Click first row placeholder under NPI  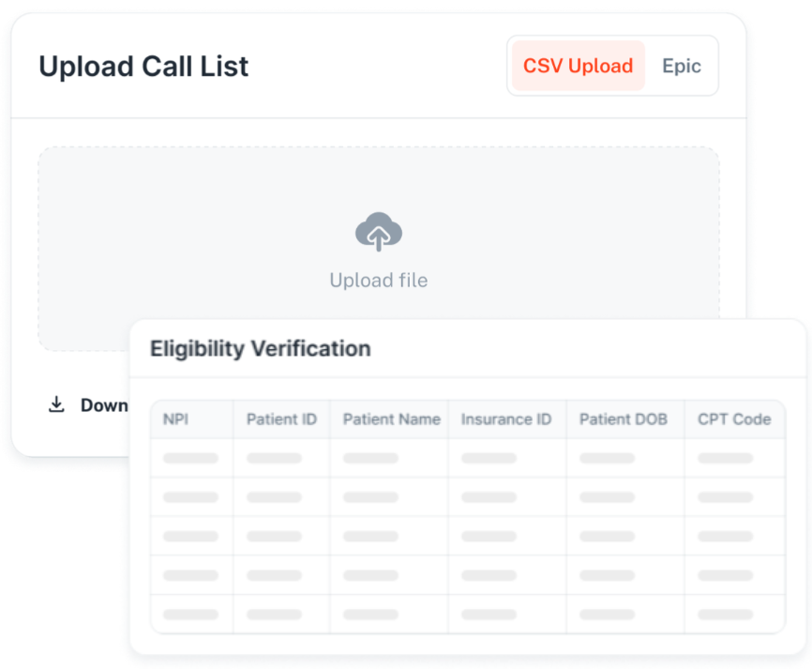(x=190, y=458)
